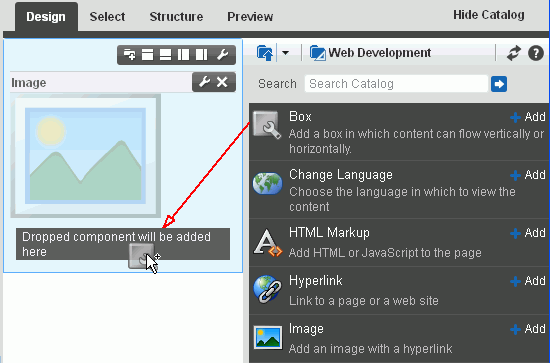550x363 pixels.
Task: Focus the Search Catalog field
Action: (x=396, y=84)
